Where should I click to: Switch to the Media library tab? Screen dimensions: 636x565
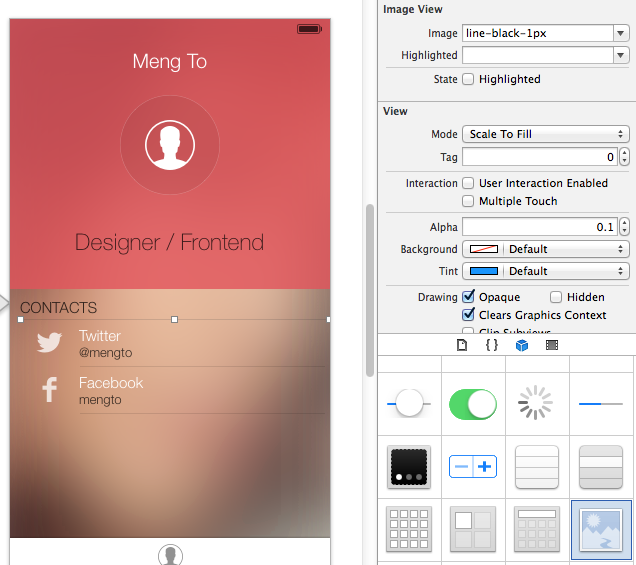(x=551, y=345)
